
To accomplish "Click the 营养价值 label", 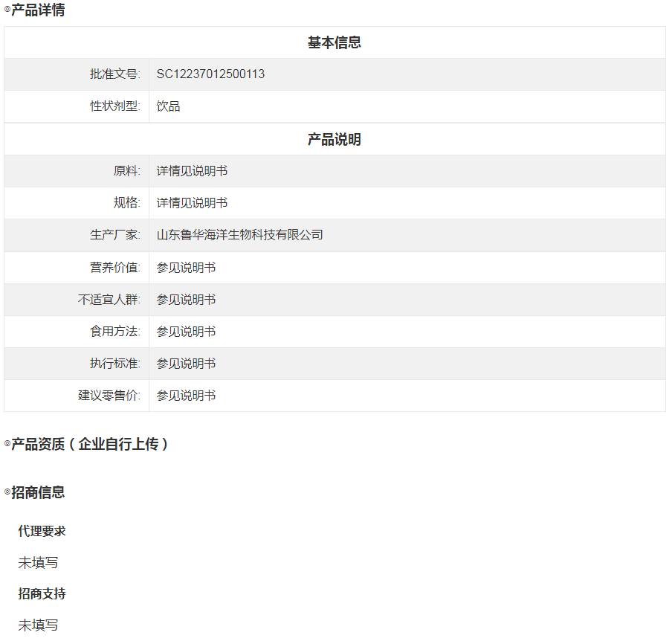I will click(115, 267).
